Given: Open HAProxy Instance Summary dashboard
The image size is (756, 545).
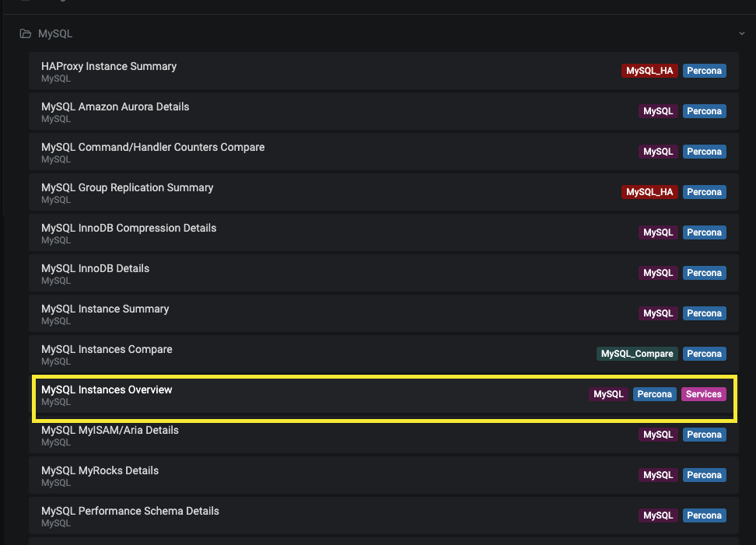Looking at the screenshot, I should pos(109,67).
